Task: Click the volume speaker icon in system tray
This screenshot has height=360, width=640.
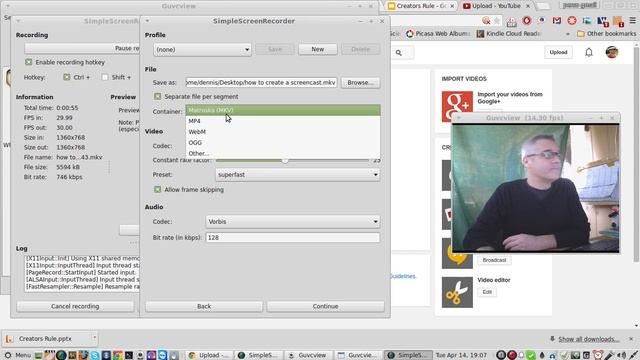Action: (x=622, y=356)
